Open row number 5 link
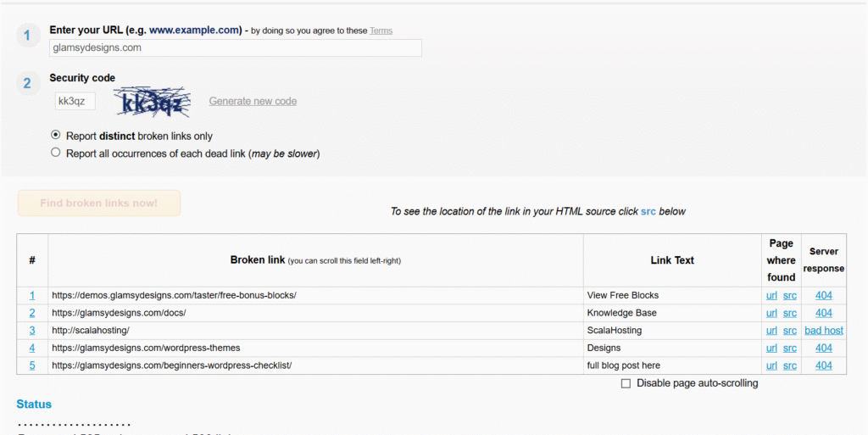Image resolution: width=868 pixels, height=435 pixels. tap(32, 365)
